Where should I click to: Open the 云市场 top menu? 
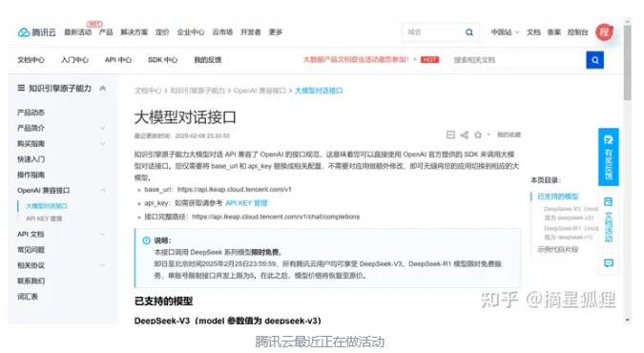(222, 32)
